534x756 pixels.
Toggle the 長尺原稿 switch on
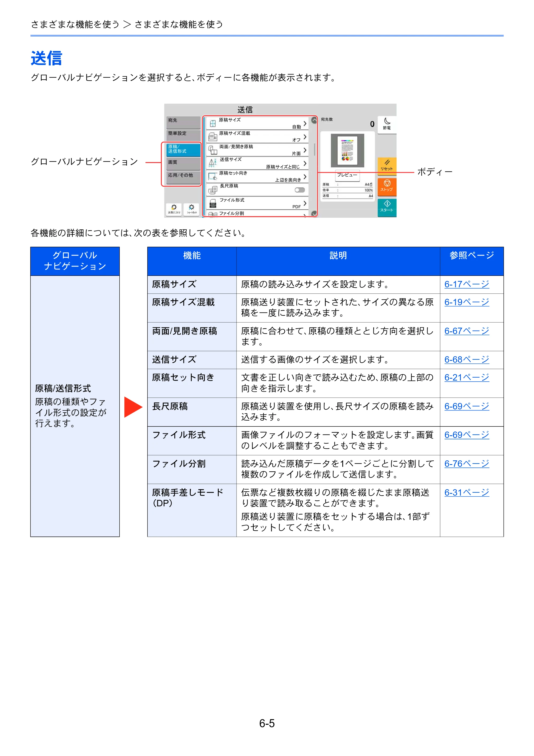300,190
